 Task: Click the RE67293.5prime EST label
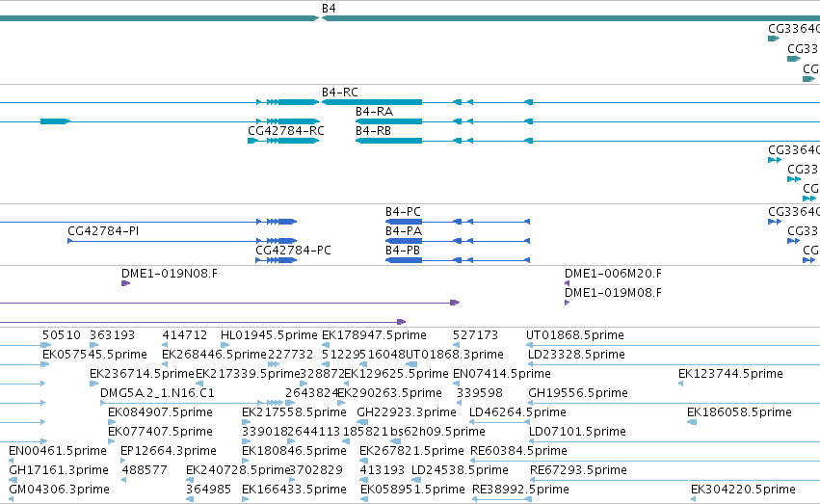pos(578,470)
